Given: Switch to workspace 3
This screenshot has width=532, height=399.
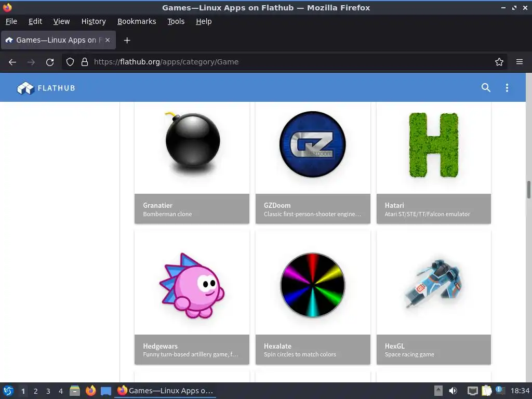Looking at the screenshot, I should tap(48, 391).
